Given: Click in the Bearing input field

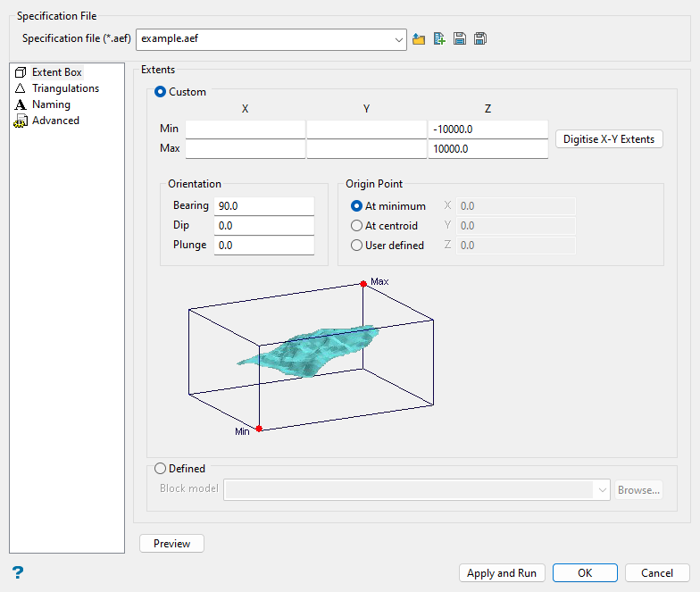Looking at the screenshot, I should 264,206.
